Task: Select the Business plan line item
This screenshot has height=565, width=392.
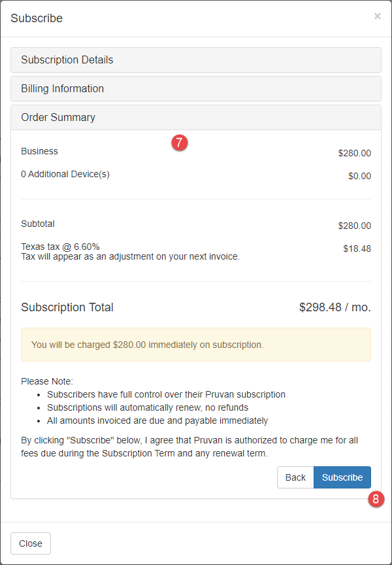Action: 40,151
